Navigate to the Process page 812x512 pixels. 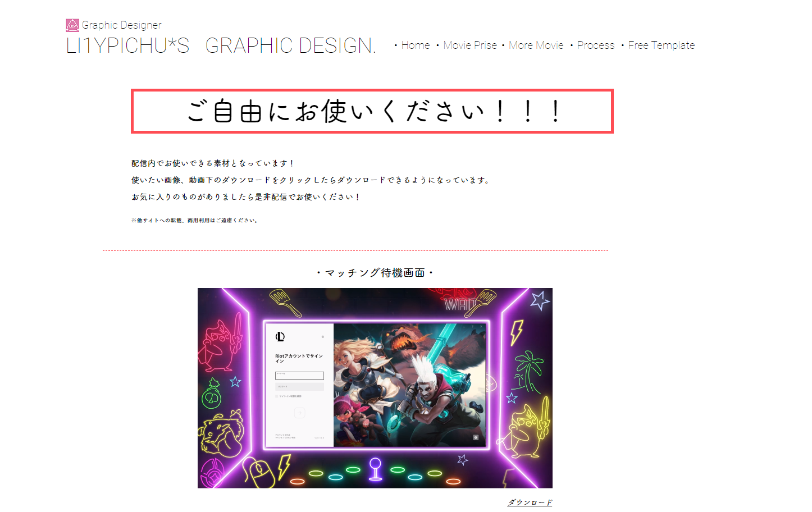[x=596, y=45]
